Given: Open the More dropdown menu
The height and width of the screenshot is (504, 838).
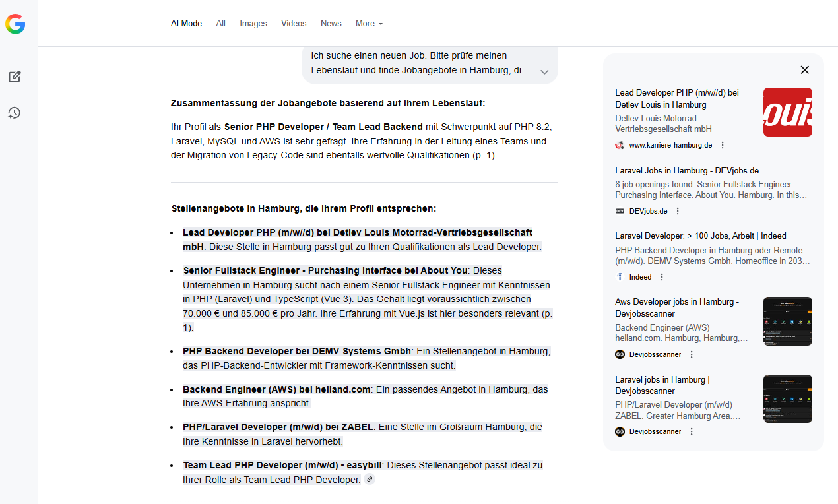Looking at the screenshot, I should 369,24.
